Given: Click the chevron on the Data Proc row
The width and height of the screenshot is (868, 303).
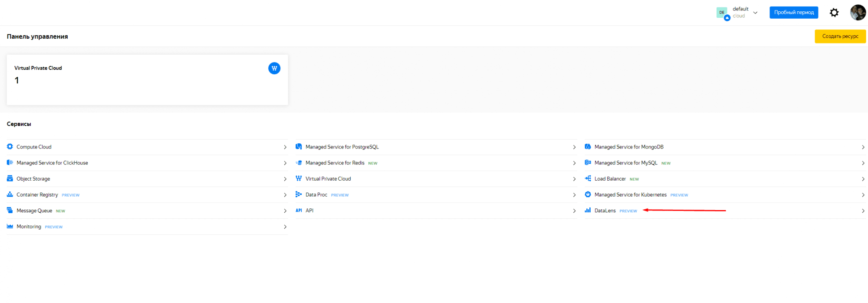Looking at the screenshot, I should 574,195.
